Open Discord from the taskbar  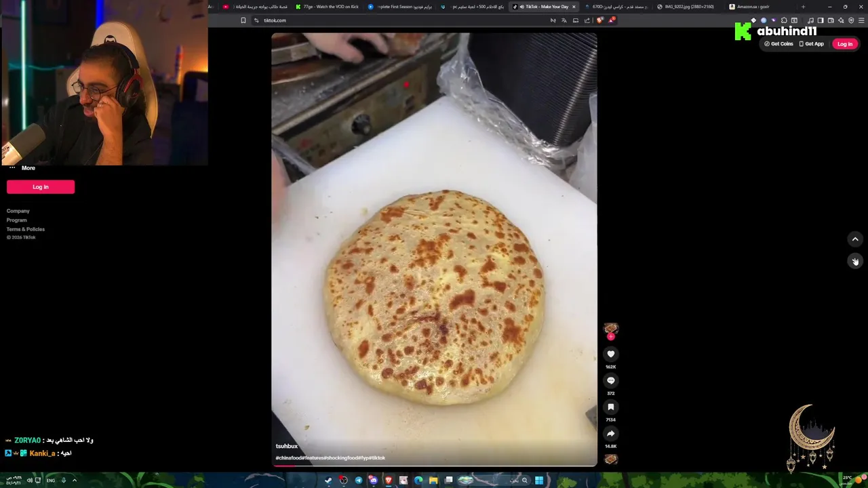pyautogui.click(x=372, y=481)
